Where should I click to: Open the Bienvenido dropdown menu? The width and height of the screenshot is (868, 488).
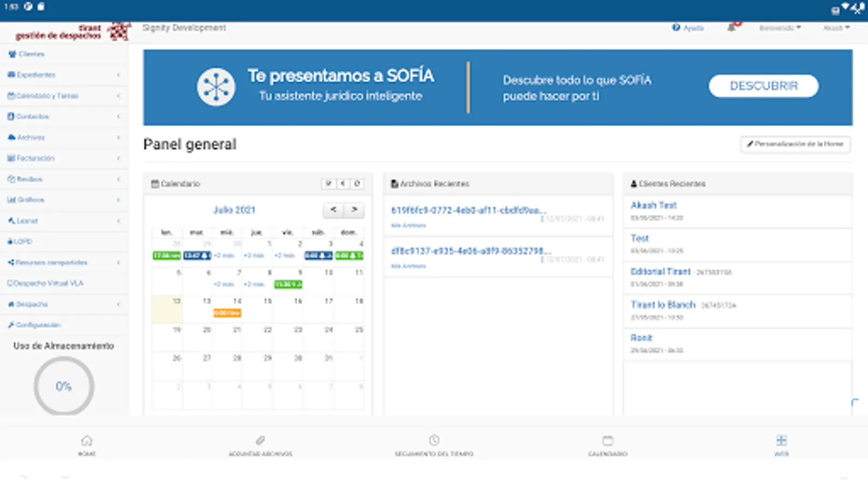click(x=780, y=28)
